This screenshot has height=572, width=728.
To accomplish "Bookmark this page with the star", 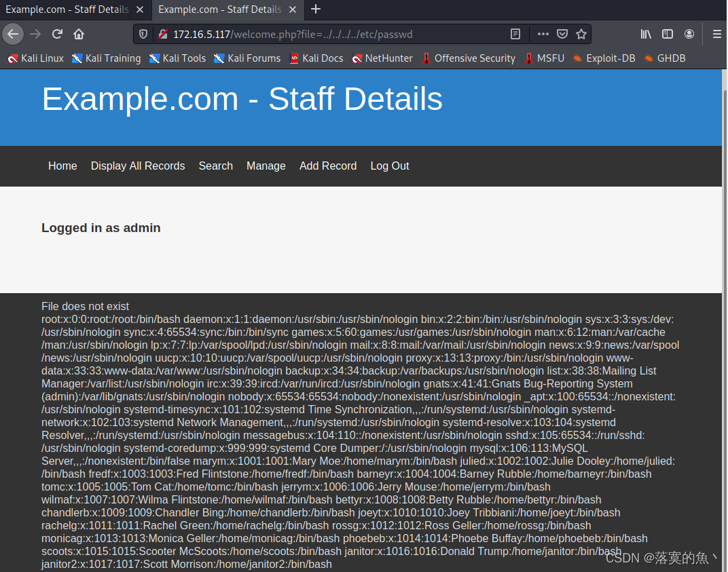I will [x=581, y=34].
